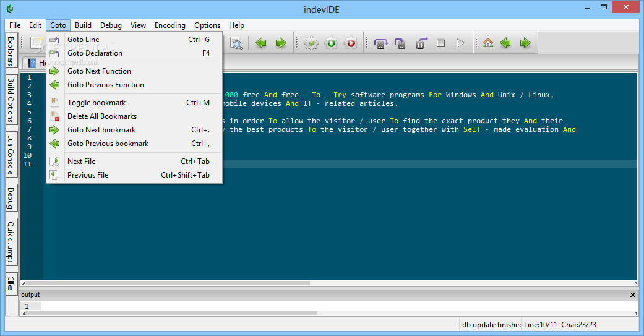This screenshot has width=644, height=336.
Task: Click Toggle bookmark in the Goto menu
Action: pyautogui.click(x=134, y=103)
